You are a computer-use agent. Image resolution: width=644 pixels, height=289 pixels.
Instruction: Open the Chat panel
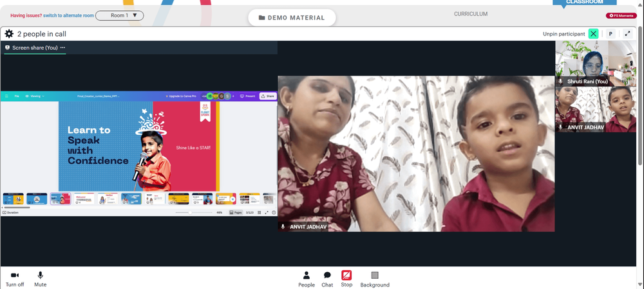pos(327,279)
